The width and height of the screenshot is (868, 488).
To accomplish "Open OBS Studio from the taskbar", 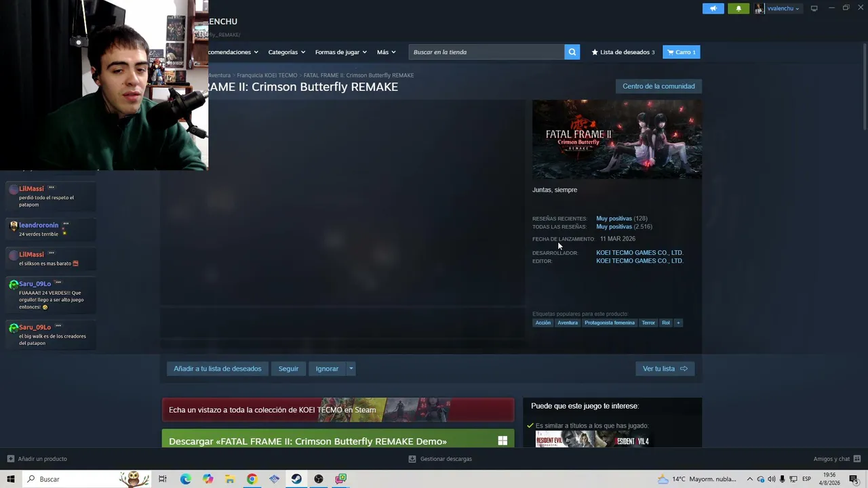I will 319,479.
